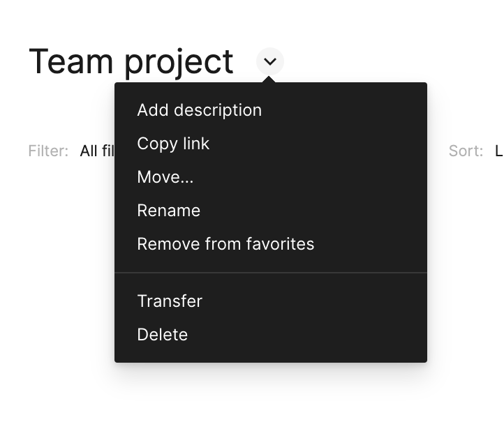Select Delete from the project menu
Screen dimensions: 504x438
pos(162,335)
